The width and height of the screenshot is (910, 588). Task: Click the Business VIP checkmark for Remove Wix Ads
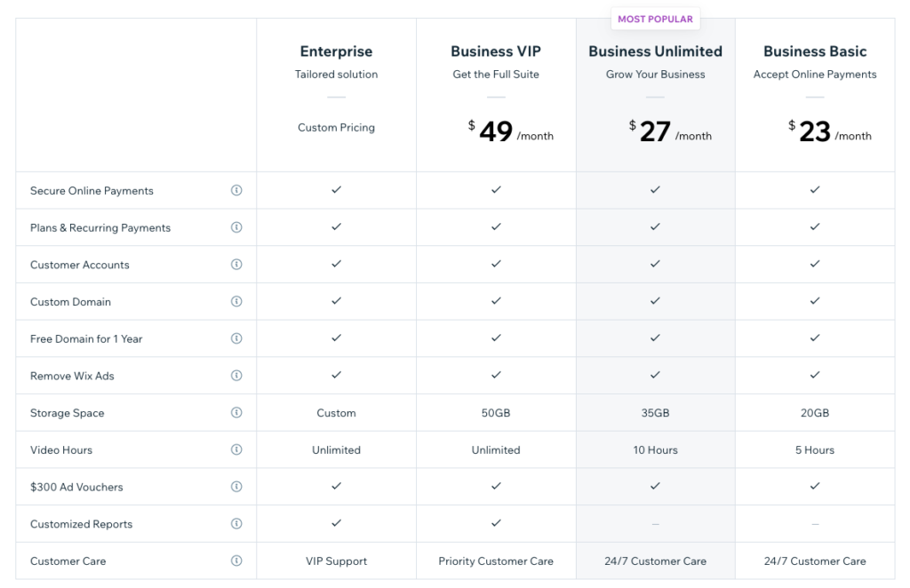tap(496, 375)
